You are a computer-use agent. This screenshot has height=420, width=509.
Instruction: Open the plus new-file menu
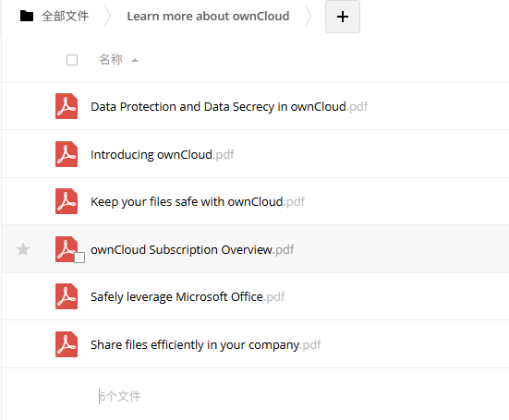[343, 17]
